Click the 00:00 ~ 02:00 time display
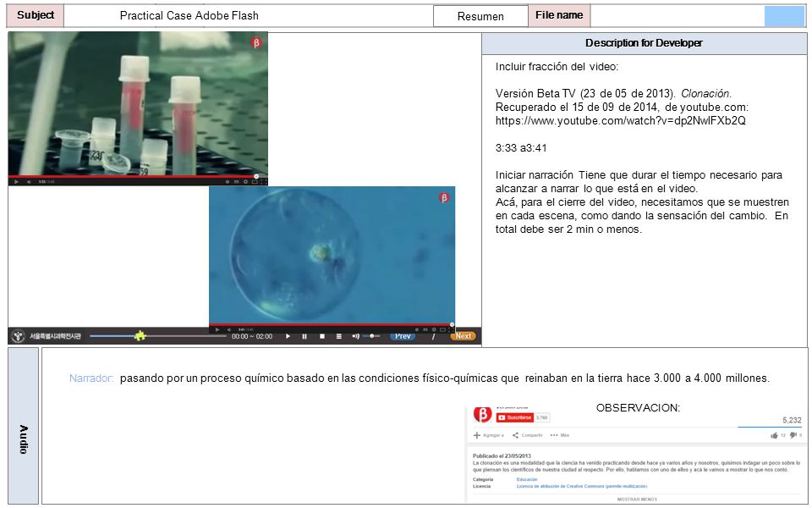This screenshot has height=508, width=812. pyautogui.click(x=252, y=336)
